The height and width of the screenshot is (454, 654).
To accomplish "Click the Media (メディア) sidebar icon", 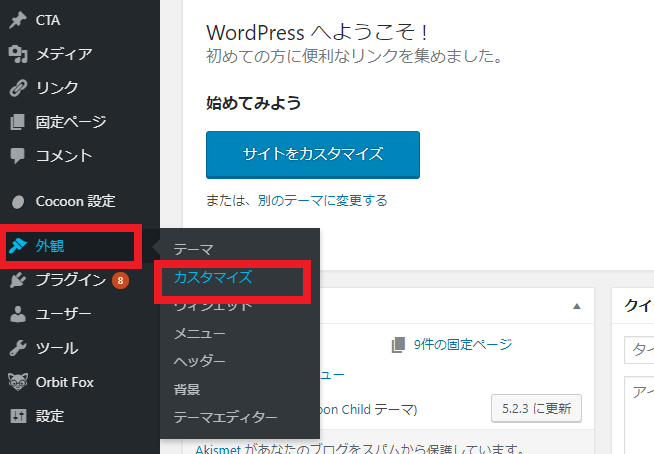I will coord(17,54).
